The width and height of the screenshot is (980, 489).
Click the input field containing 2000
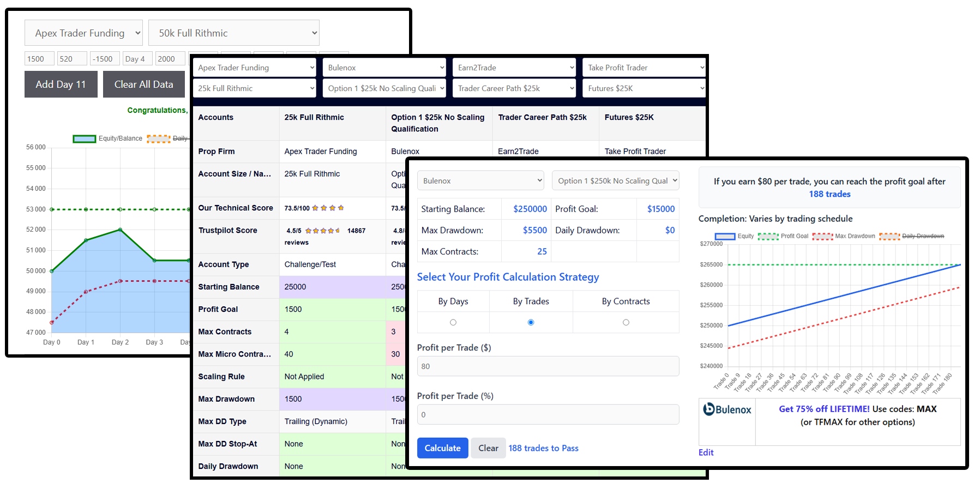(x=170, y=59)
